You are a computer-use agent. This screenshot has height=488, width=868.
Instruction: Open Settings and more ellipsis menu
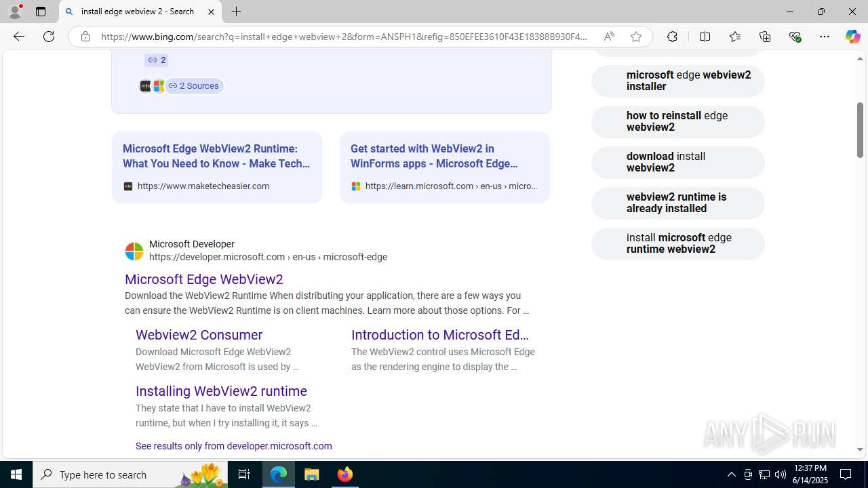click(x=825, y=37)
